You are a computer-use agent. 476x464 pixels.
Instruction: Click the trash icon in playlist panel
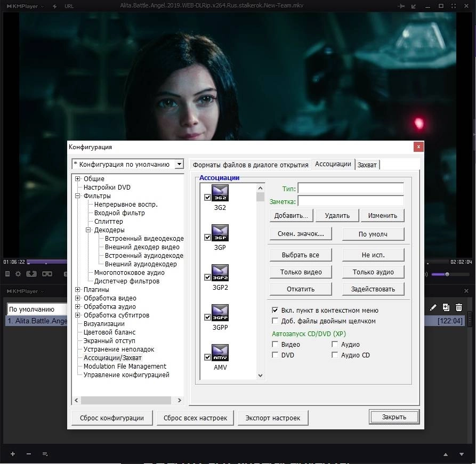tap(459, 307)
